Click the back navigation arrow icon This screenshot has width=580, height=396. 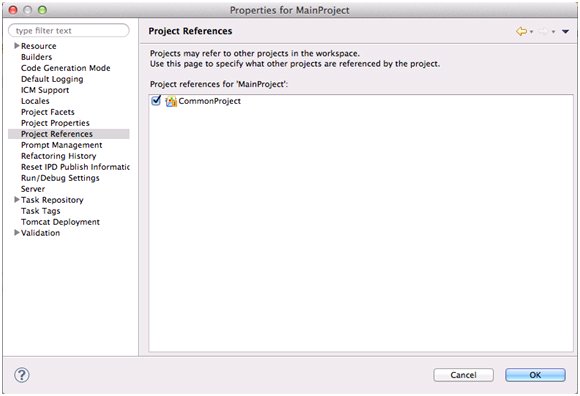(x=521, y=31)
